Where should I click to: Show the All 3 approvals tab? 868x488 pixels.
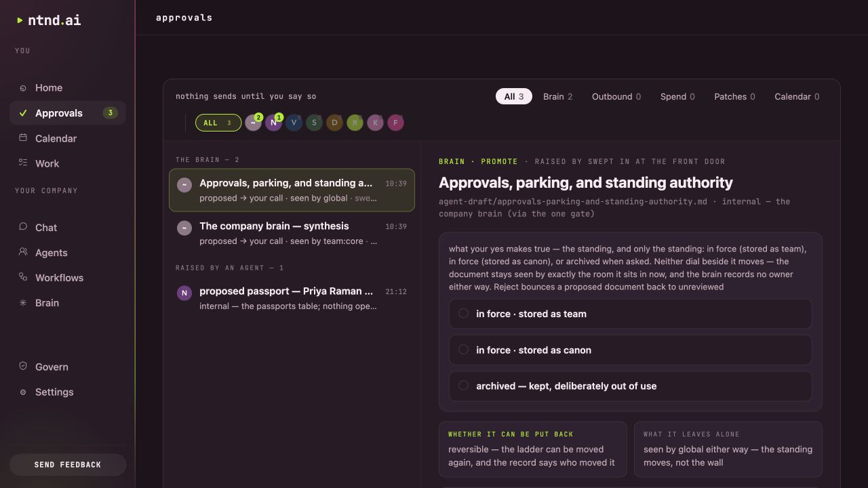point(513,96)
